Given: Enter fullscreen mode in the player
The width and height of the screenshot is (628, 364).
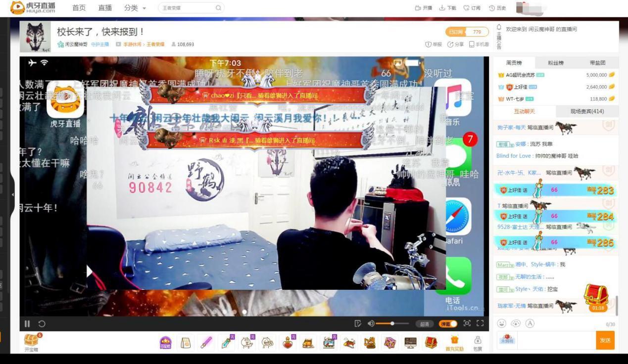Looking at the screenshot, I should tap(480, 323).
